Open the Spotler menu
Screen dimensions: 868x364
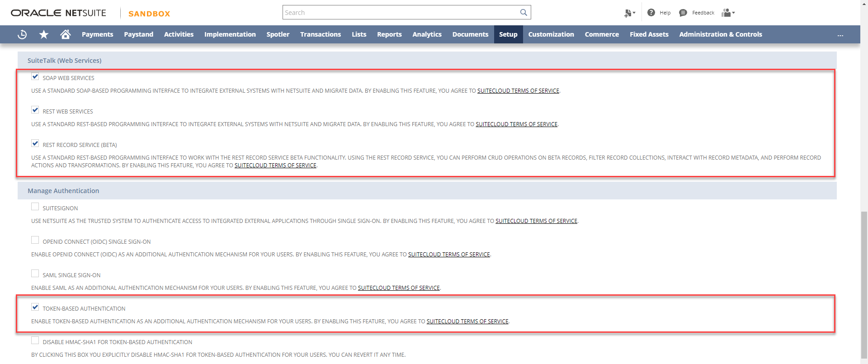click(278, 34)
